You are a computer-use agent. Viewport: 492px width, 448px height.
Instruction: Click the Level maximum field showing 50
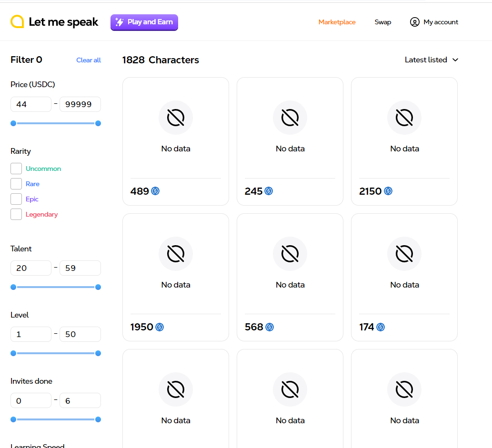[x=80, y=334]
